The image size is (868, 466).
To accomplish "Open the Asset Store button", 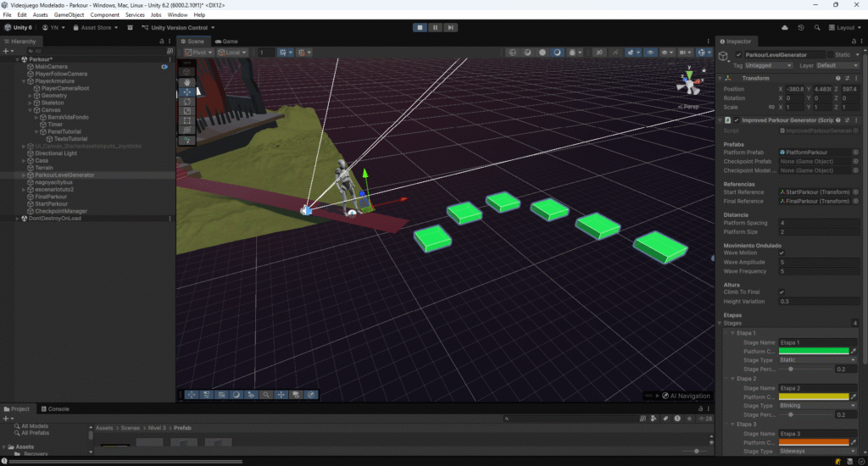I will [95, 27].
